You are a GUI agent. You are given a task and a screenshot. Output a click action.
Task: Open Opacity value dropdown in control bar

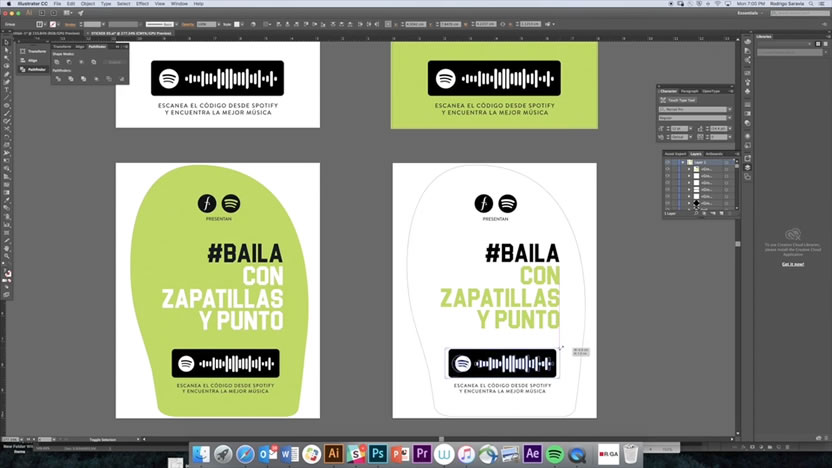tap(219, 24)
